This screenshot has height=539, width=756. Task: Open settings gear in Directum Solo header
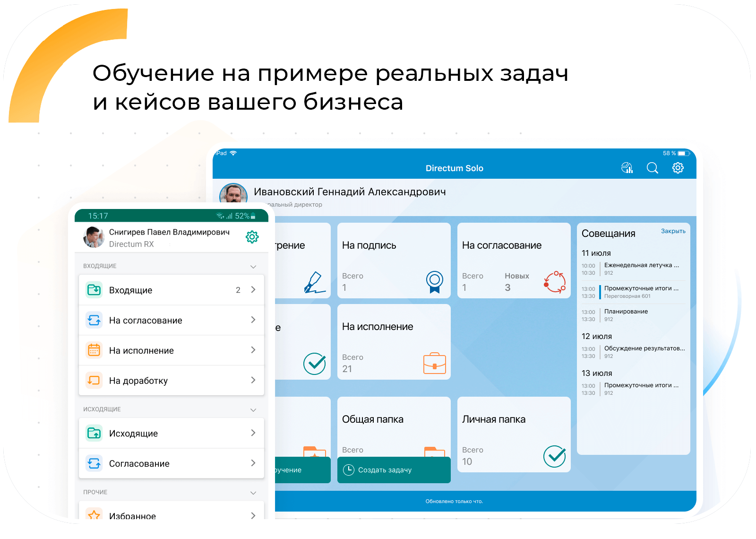(678, 168)
